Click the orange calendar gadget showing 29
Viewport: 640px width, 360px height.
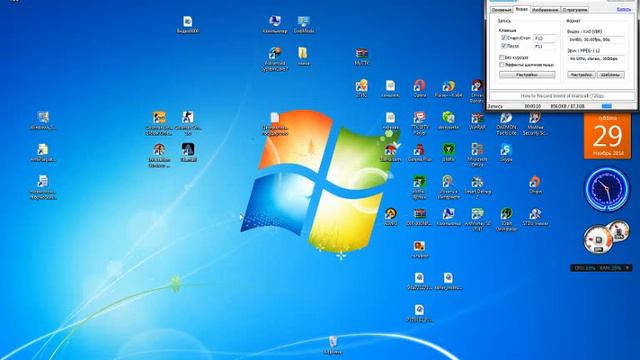[607, 136]
